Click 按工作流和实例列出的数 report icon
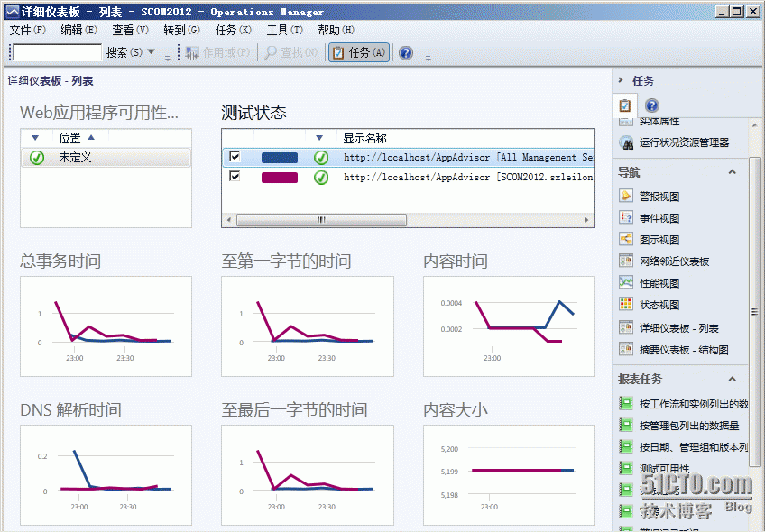Image resolution: width=765 pixels, height=532 pixels. [x=625, y=403]
